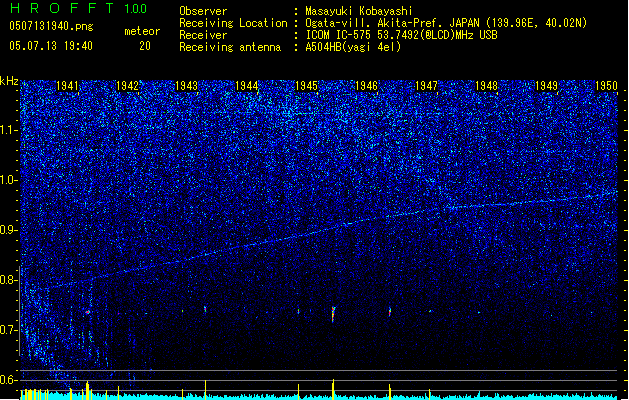The image size is (629, 400).
Task: Click the observer name Masayuki Kobayashi
Action: point(359,11)
